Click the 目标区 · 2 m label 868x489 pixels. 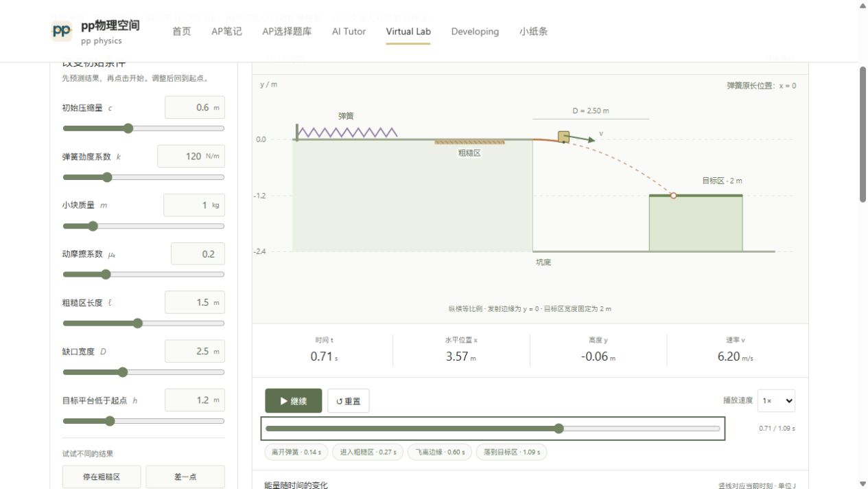coord(722,181)
